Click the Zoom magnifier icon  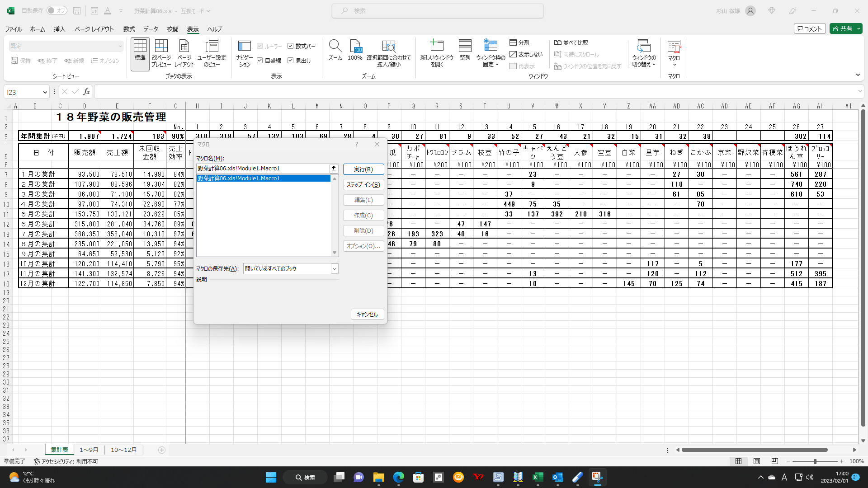[335, 46]
